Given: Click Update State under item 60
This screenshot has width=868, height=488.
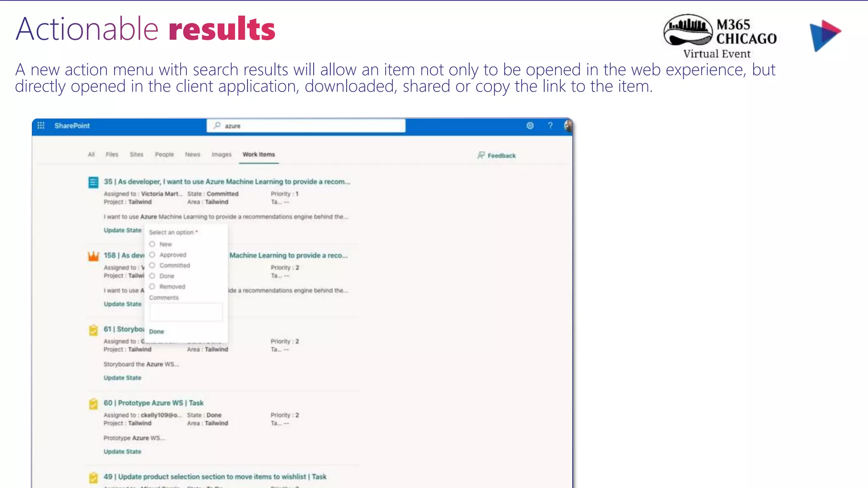Looking at the screenshot, I should 122,451.
